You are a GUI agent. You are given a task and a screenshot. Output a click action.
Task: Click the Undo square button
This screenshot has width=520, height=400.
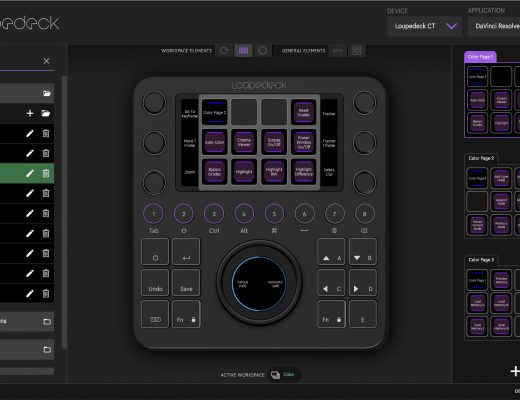click(x=155, y=283)
